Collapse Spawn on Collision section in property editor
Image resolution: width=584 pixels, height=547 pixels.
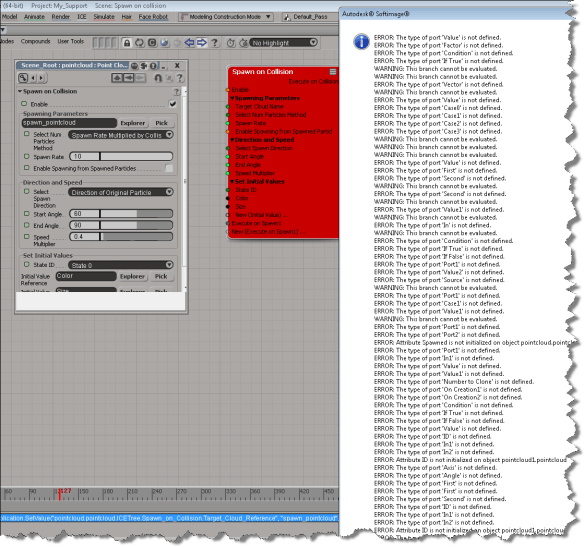[20, 91]
